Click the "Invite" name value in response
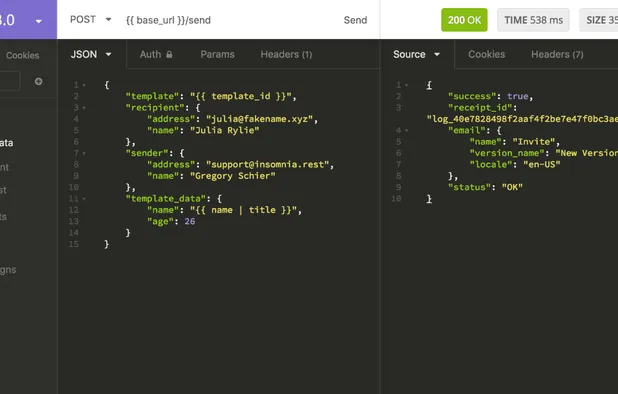This screenshot has width=618, height=394. click(534, 142)
